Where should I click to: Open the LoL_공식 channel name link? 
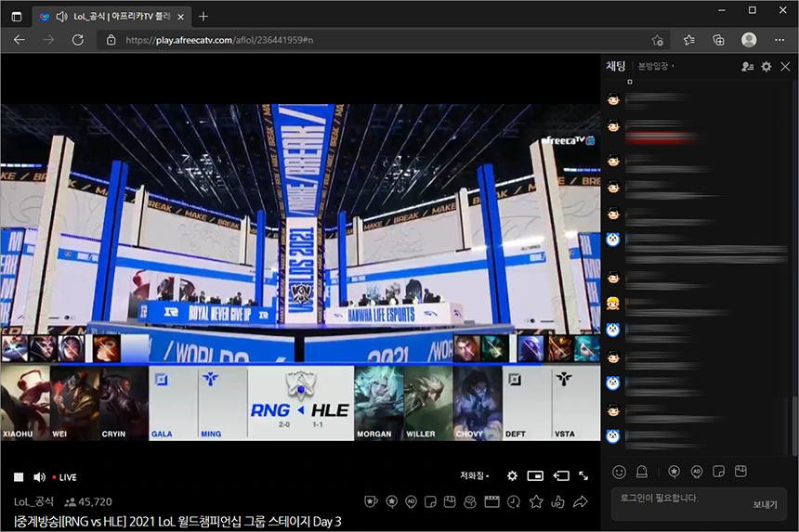click(x=33, y=502)
